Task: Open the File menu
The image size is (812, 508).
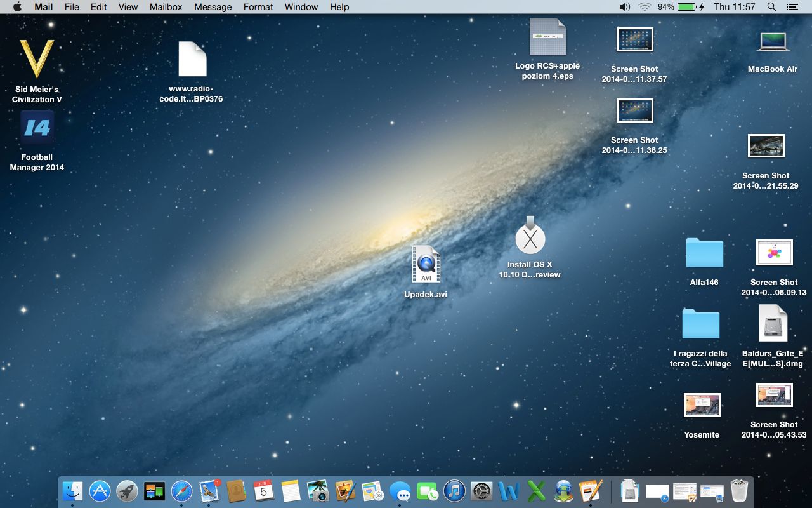Action: (72, 7)
